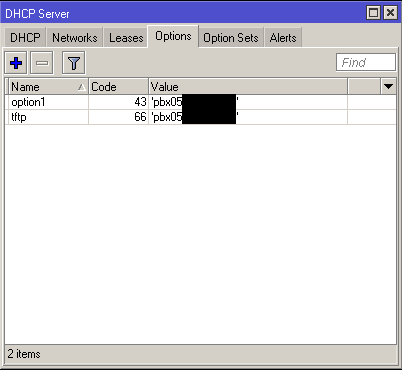Viewport: 402px width, 370px height.
Task: Open the funnel filter tool
Action: pyautogui.click(x=74, y=63)
